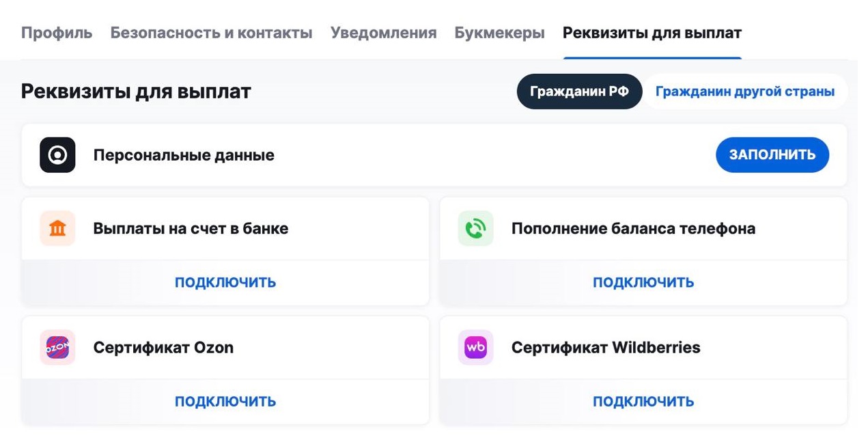The width and height of the screenshot is (868, 438).
Task: Connect the Wildberries certificate payout
Action: 643,401
